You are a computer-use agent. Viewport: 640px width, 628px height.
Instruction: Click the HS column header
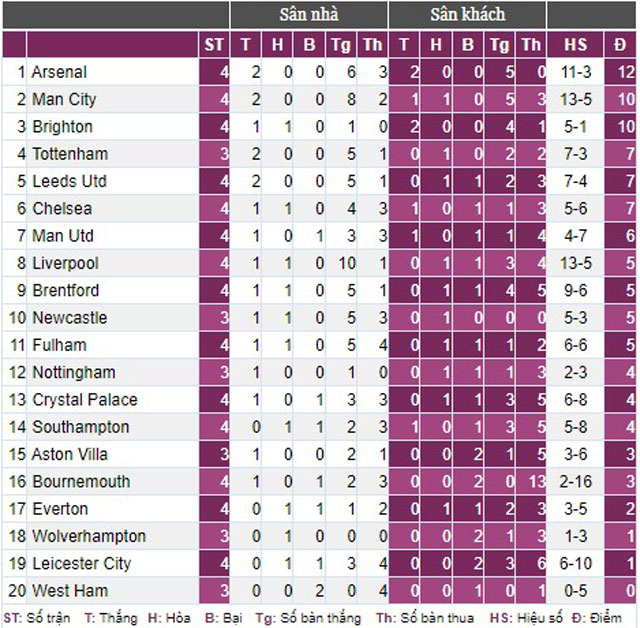[x=575, y=44]
